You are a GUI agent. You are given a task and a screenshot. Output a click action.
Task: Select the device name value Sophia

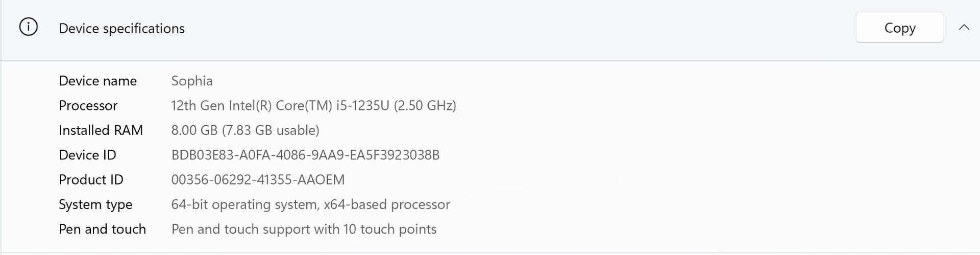192,81
